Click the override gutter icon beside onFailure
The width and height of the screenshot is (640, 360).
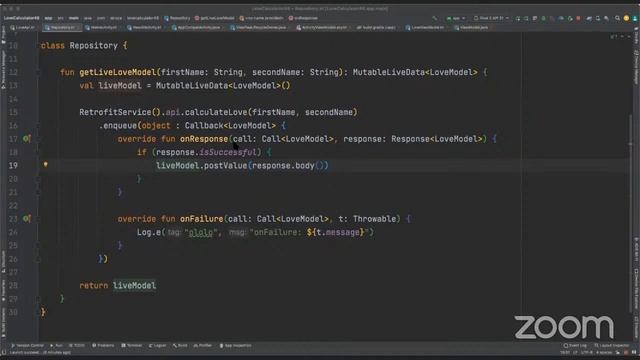click(x=27, y=219)
